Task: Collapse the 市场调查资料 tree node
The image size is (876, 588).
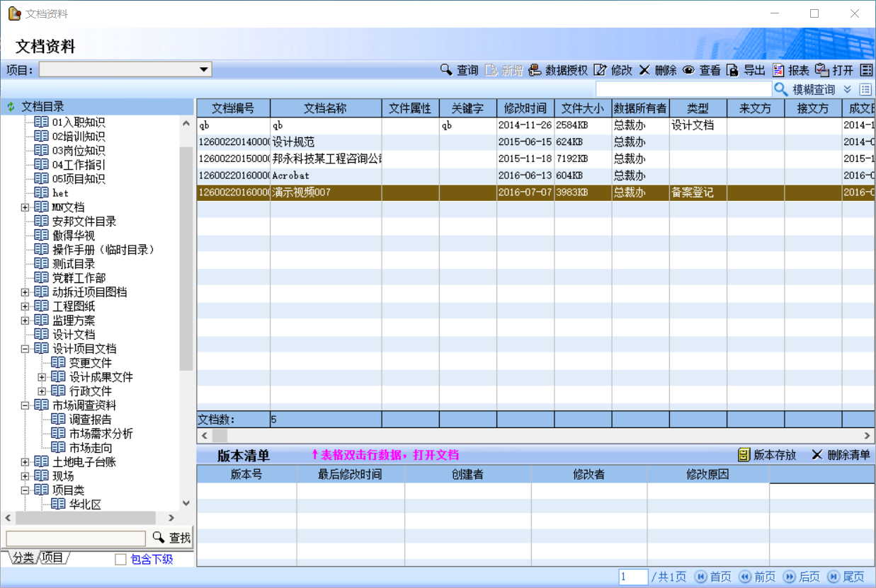Action: 25,405
